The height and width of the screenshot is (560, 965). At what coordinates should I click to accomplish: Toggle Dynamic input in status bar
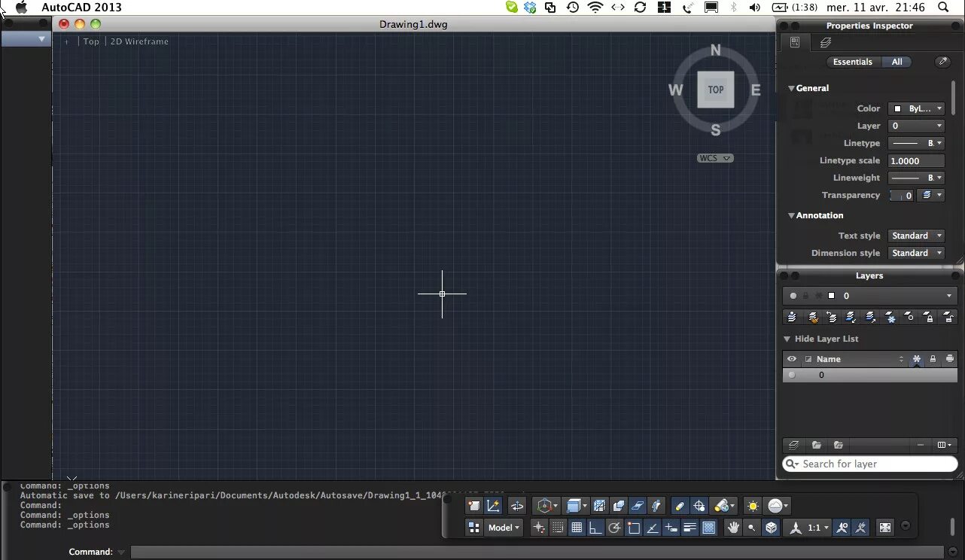671,528
